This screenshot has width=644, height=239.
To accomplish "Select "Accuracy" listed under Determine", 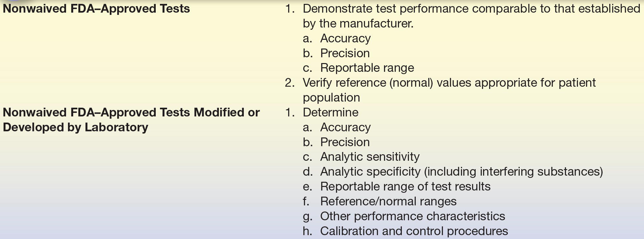I will (x=345, y=127).
